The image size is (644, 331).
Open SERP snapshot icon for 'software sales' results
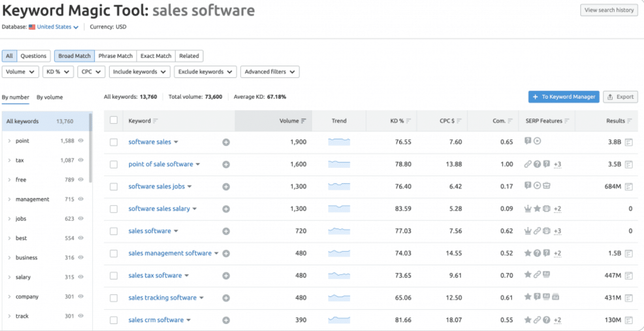pos(629,142)
